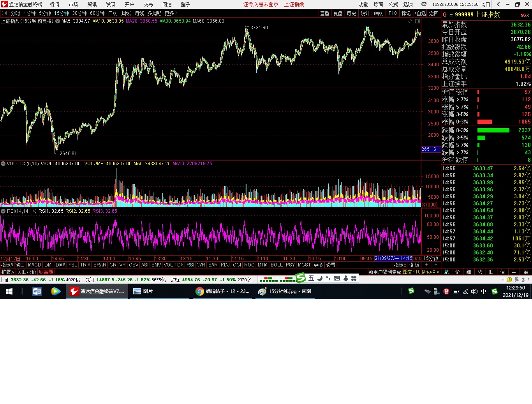Click the minus button beside 模板
This screenshot has width=532, height=404.
click(x=436, y=265)
